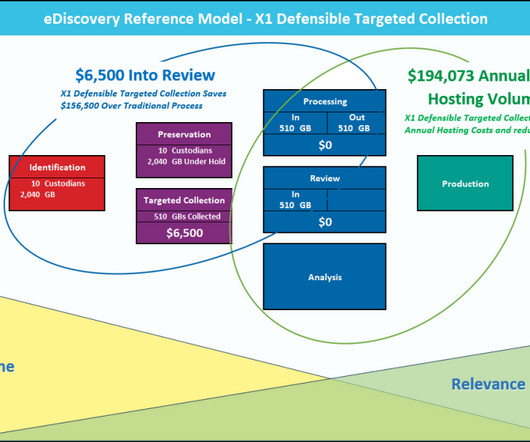Click '510 GBs Collected' text

(187, 216)
